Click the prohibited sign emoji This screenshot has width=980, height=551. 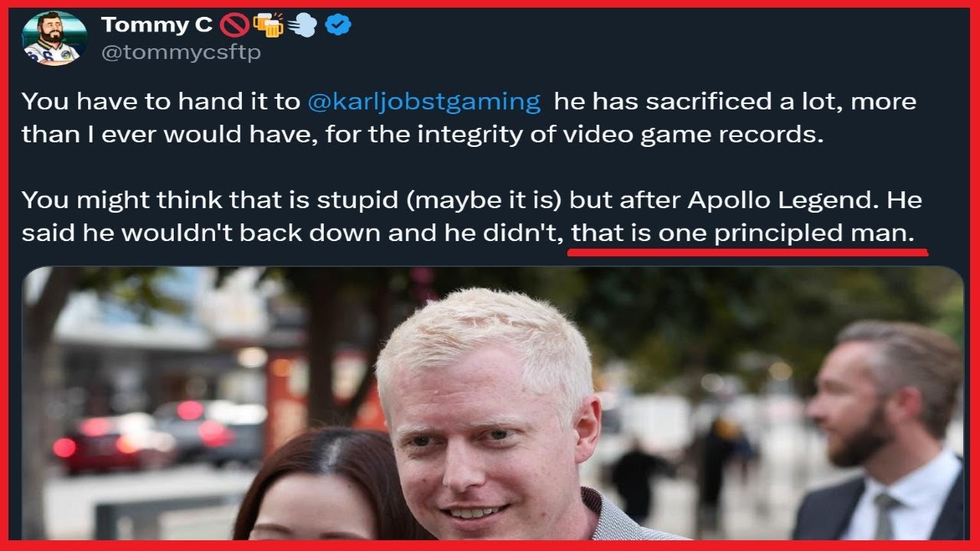[x=234, y=25]
